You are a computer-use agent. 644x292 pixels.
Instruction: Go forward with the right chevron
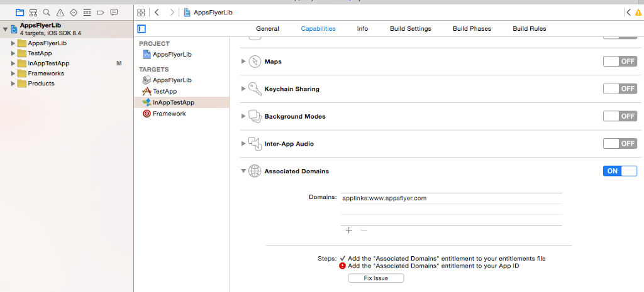[x=172, y=13]
